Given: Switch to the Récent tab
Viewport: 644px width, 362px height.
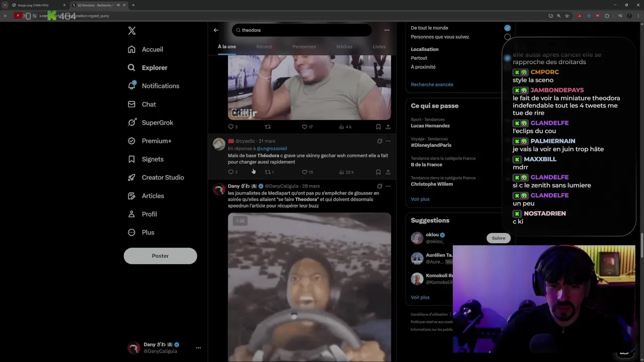Looking at the screenshot, I should point(264,47).
